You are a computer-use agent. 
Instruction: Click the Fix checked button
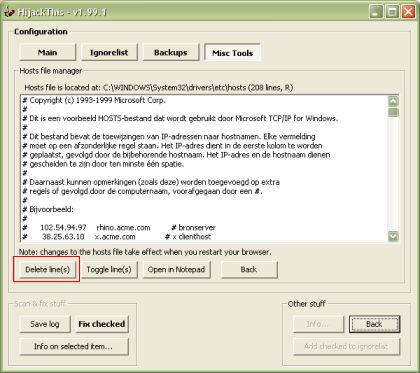pyautogui.click(x=102, y=324)
